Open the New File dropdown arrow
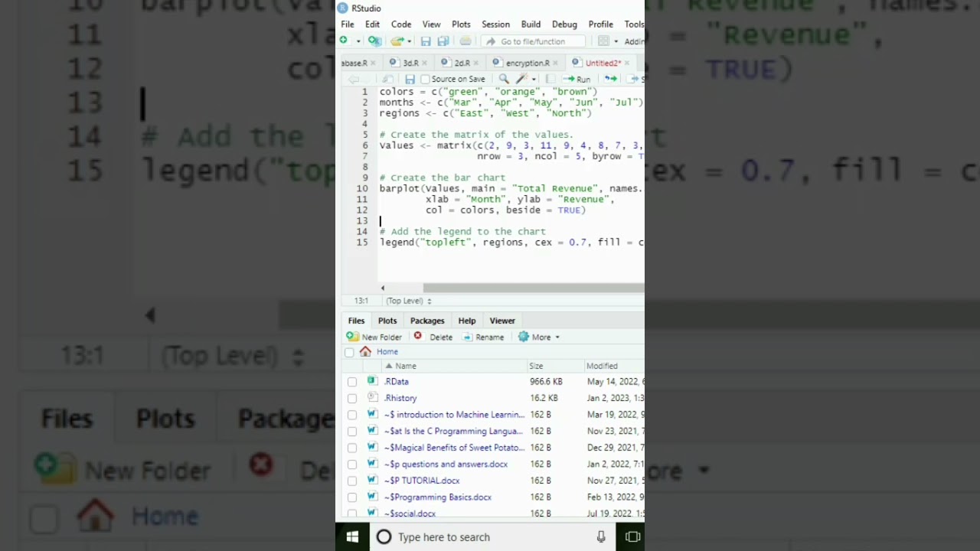Screen dimensions: 980x551 pos(358,41)
